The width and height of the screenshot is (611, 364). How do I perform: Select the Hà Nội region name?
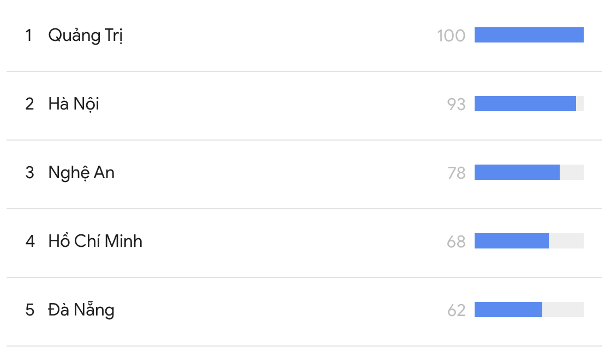(74, 104)
